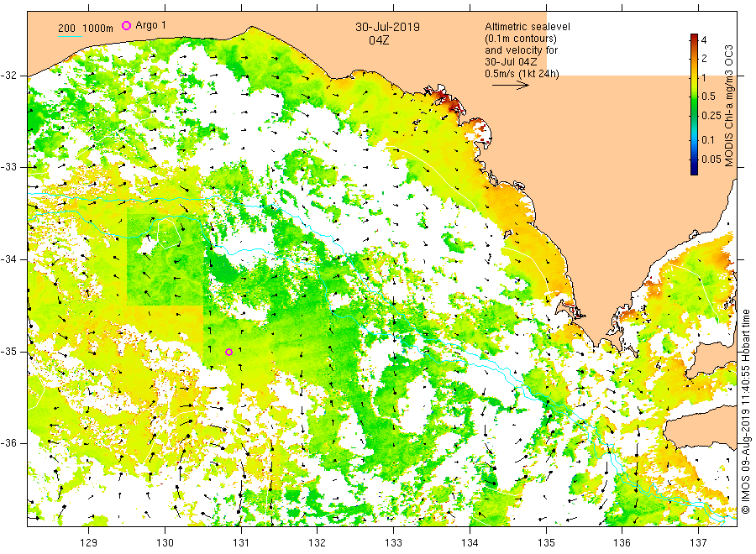Click the latitude label -32

(8, 76)
